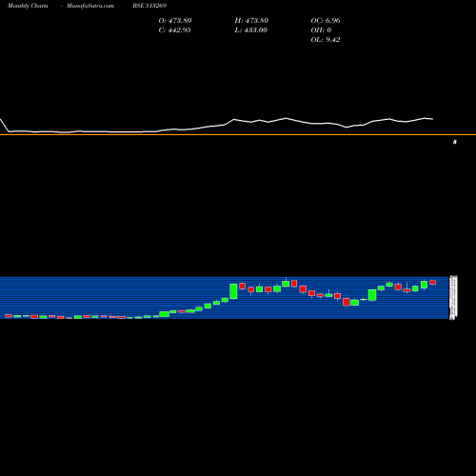The width and height of the screenshot is (476, 476).
Task: Click the OL: 9.42 value
Action: [x=326, y=40]
